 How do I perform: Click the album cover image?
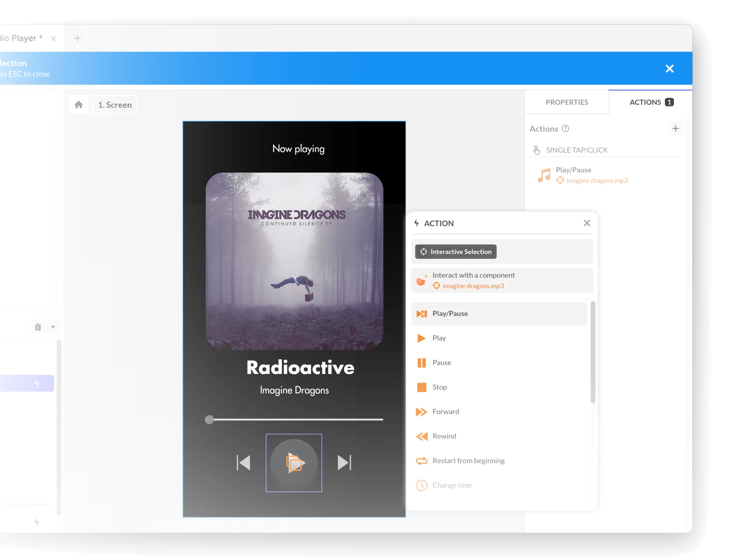point(294,261)
